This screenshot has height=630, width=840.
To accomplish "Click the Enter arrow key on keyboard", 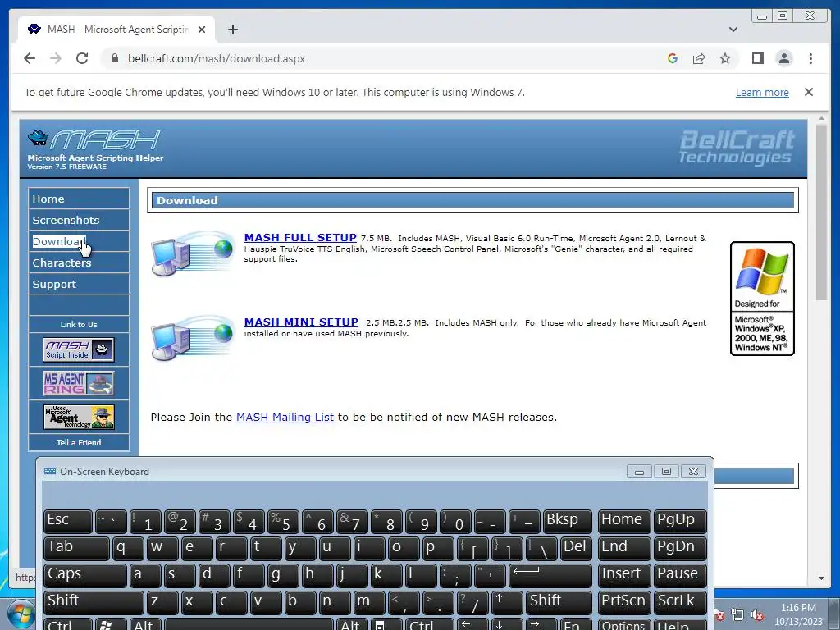I will tap(550, 575).
